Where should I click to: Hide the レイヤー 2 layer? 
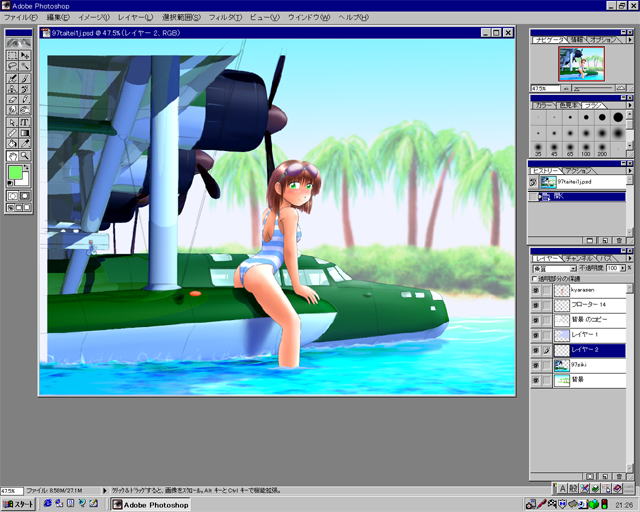(x=536, y=350)
